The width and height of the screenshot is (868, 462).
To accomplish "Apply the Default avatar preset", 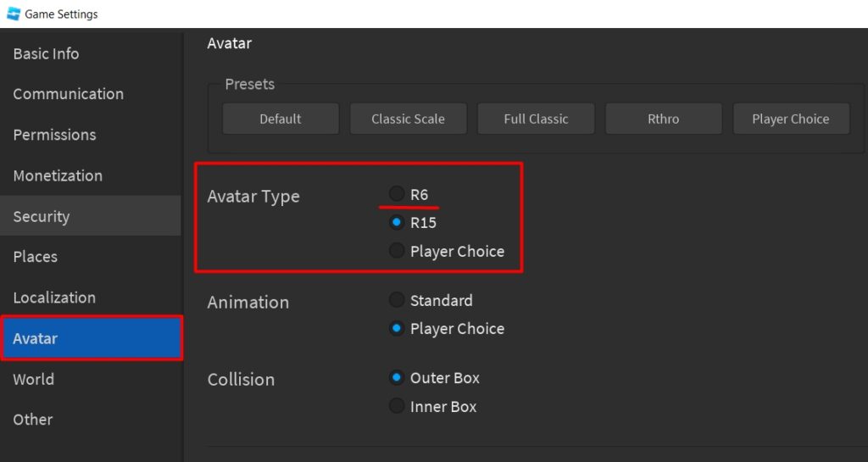I will 281,119.
